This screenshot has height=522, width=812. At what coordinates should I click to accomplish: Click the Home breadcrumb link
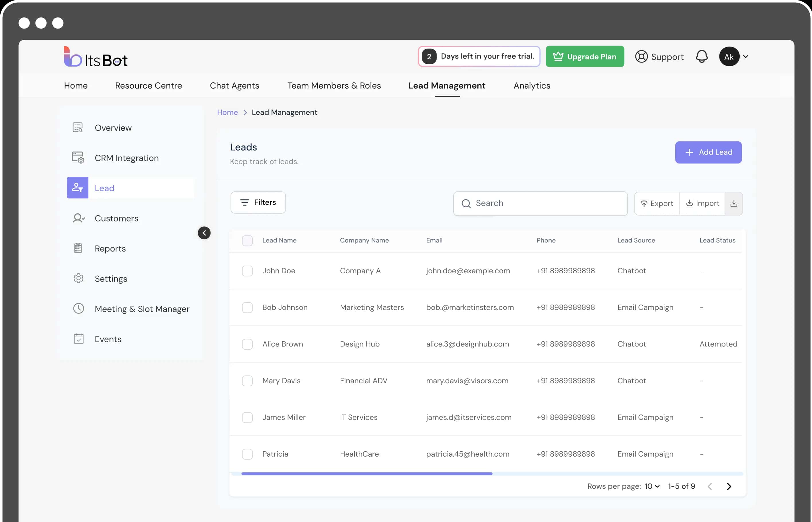tap(227, 112)
